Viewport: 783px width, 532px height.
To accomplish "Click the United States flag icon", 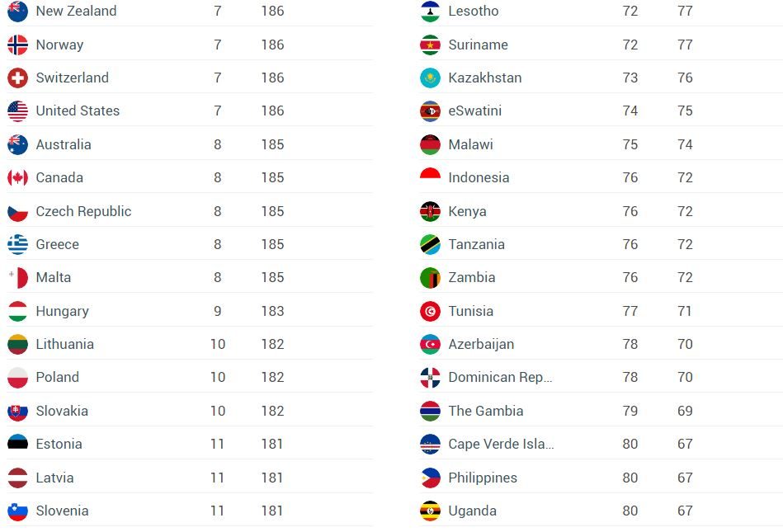I will coord(17,111).
